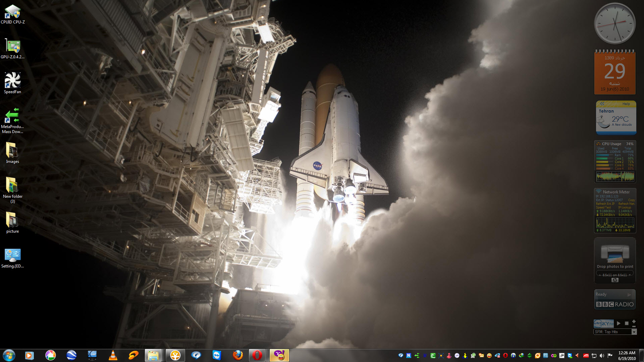The image size is (644, 362).
Task: Click the analog clock gadget
Action: pos(615,23)
